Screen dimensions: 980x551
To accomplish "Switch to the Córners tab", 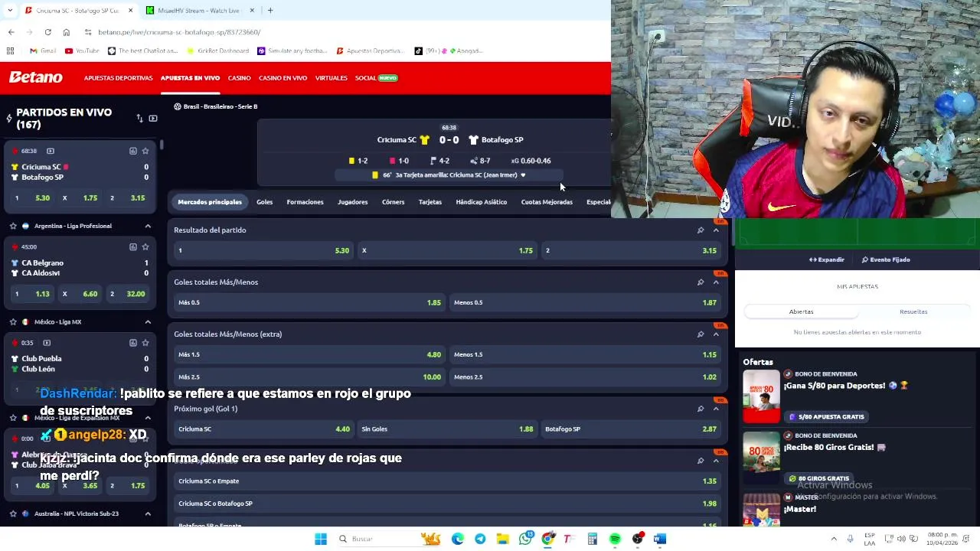I will [x=393, y=202].
